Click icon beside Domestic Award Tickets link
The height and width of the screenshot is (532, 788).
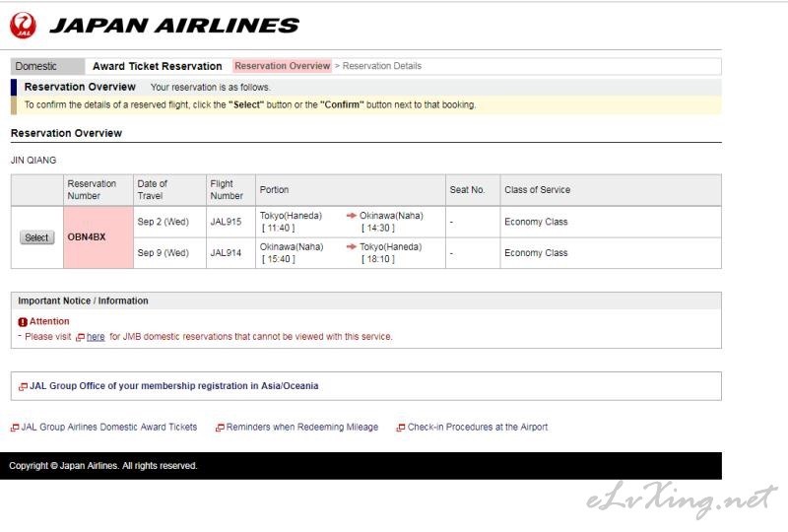[15, 428]
